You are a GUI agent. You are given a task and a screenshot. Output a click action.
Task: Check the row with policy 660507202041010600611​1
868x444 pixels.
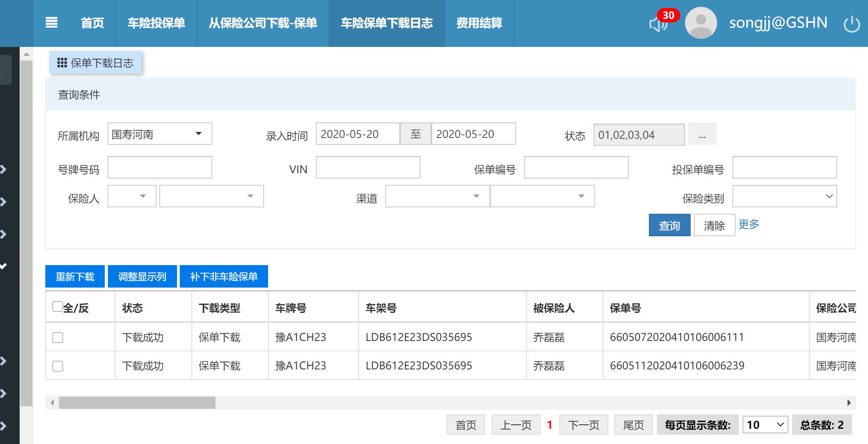[58, 338]
